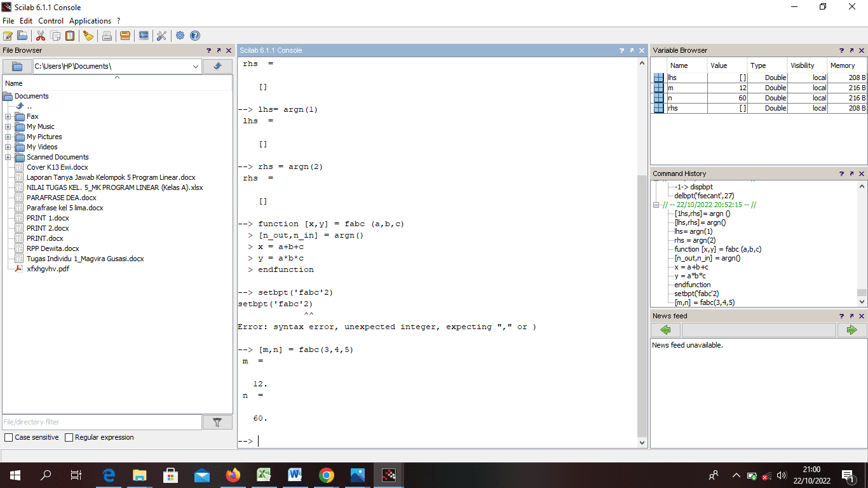868x488 pixels.
Task: Open the File menu
Action: 8,21
